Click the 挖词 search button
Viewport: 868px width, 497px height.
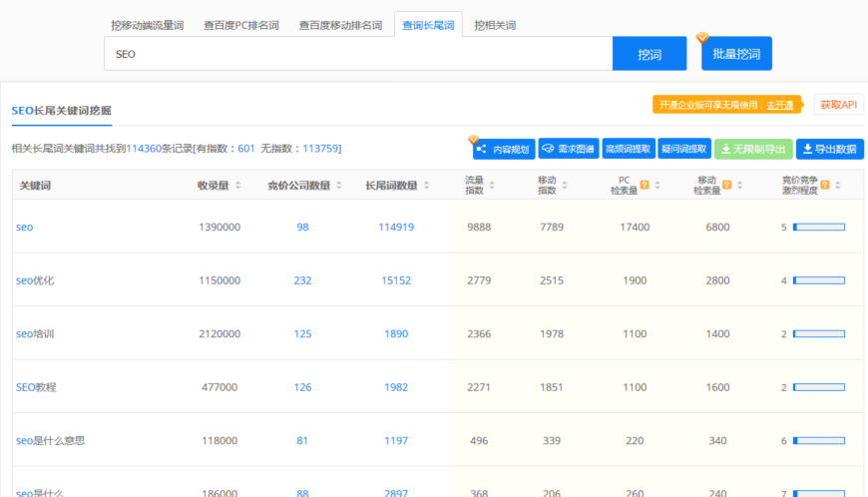pyautogui.click(x=650, y=54)
